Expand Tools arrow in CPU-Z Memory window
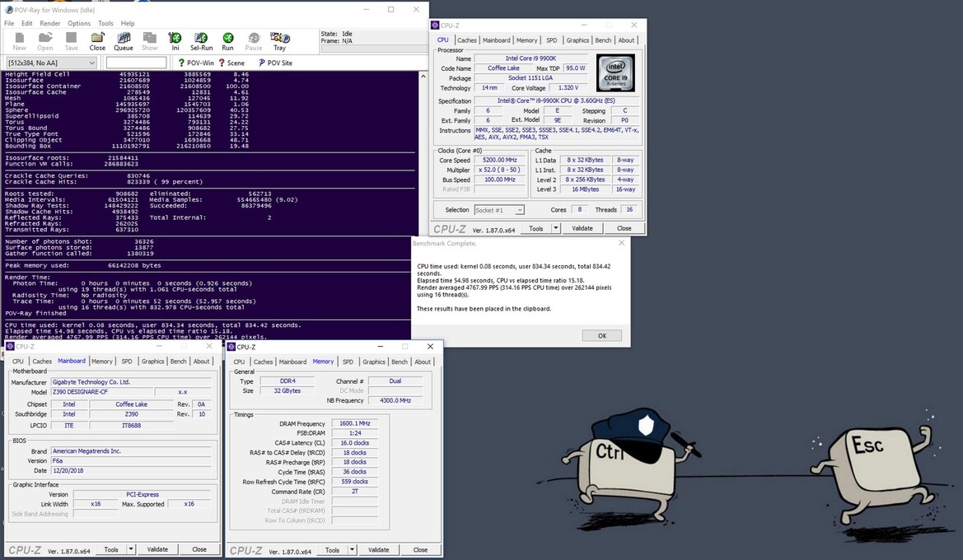Screen dimensions: 963x560 coord(352,550)
